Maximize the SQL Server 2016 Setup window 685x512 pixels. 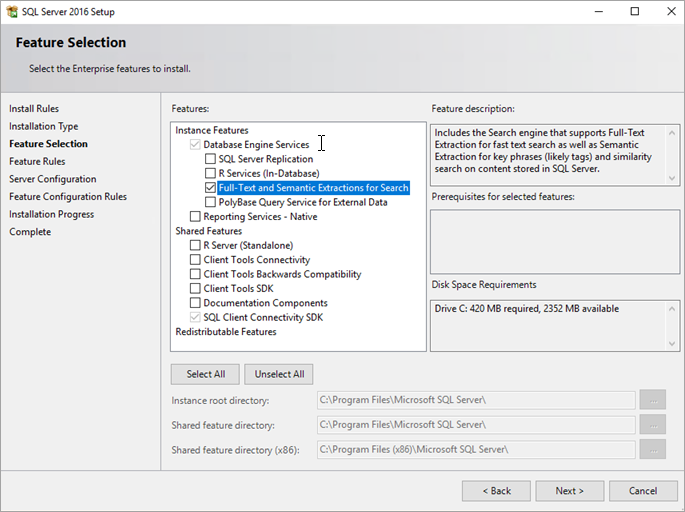pyautogui.click(x=635, y=12)
